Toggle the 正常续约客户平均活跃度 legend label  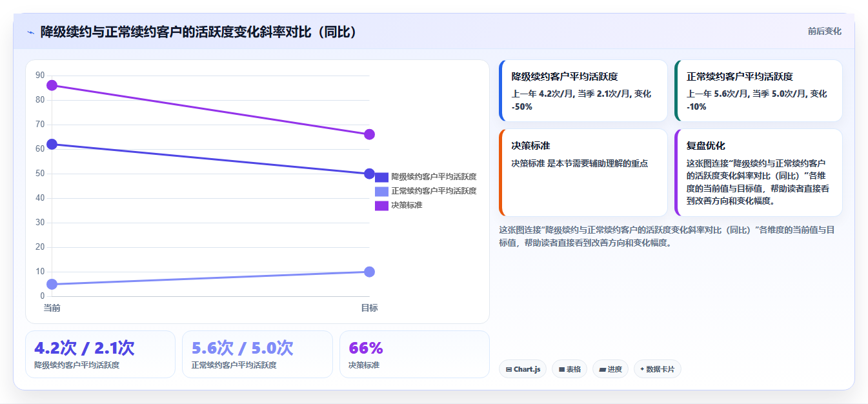pyautogui.click(x=434, y=191)
